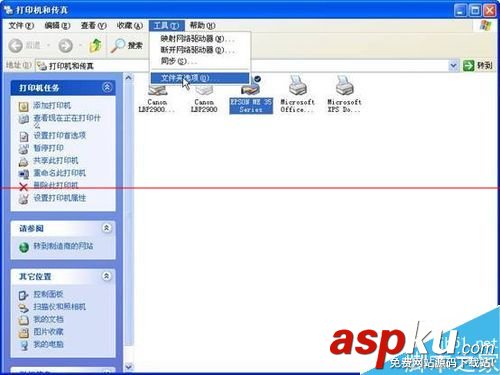The width and height of the screenshot is (500, 375).
Task: Open the 搜索 search tool
Action: click(x=127, y=46)
